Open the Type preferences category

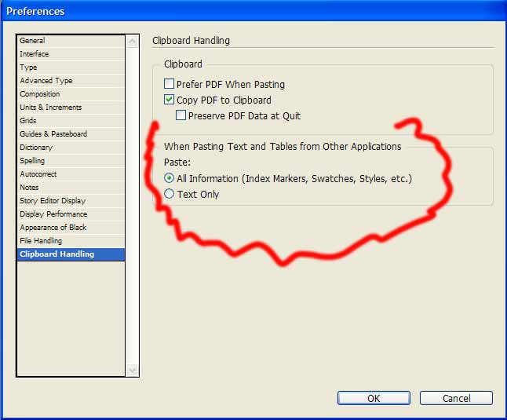tap(71, 68)
